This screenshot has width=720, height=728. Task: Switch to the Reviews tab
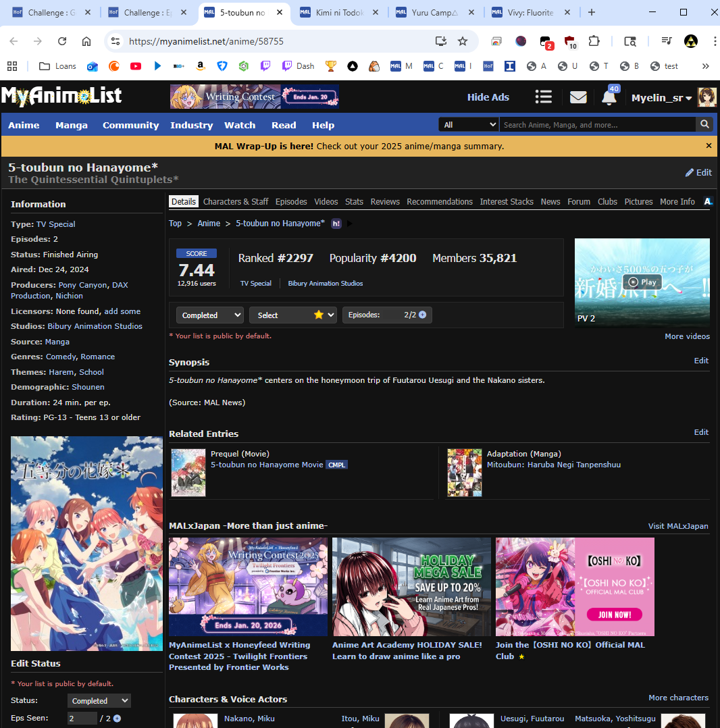pyautogui.click(x=385, y=201)
